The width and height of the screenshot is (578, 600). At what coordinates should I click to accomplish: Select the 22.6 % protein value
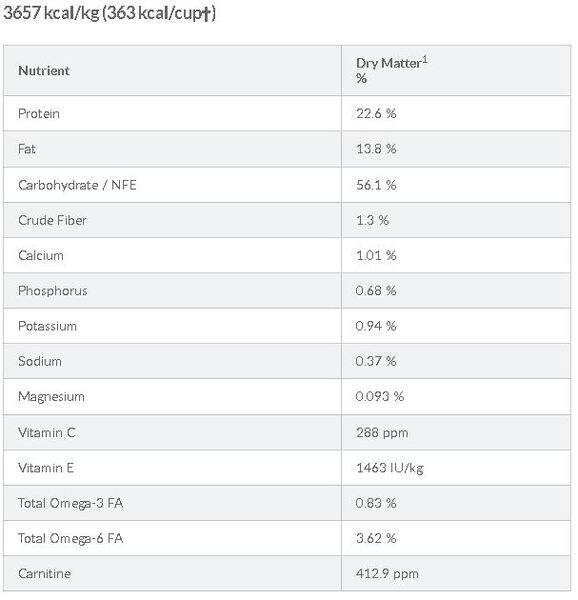coord(376,114)
